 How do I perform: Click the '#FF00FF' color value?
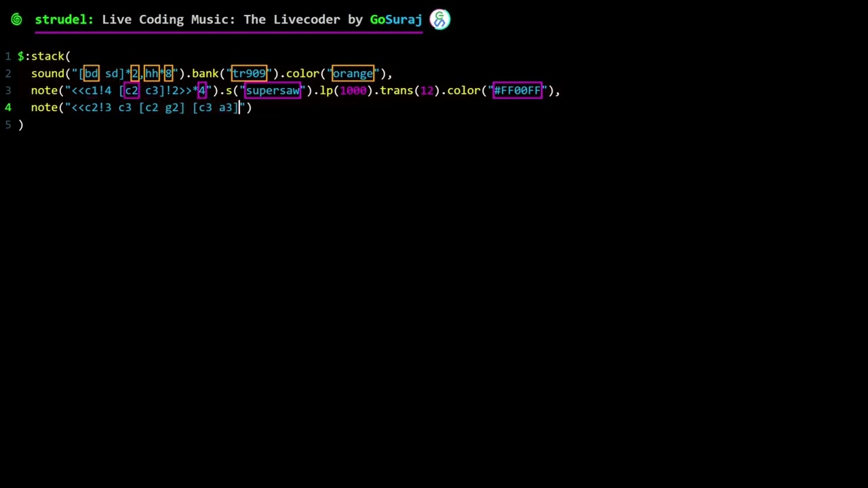coord(517,90)
